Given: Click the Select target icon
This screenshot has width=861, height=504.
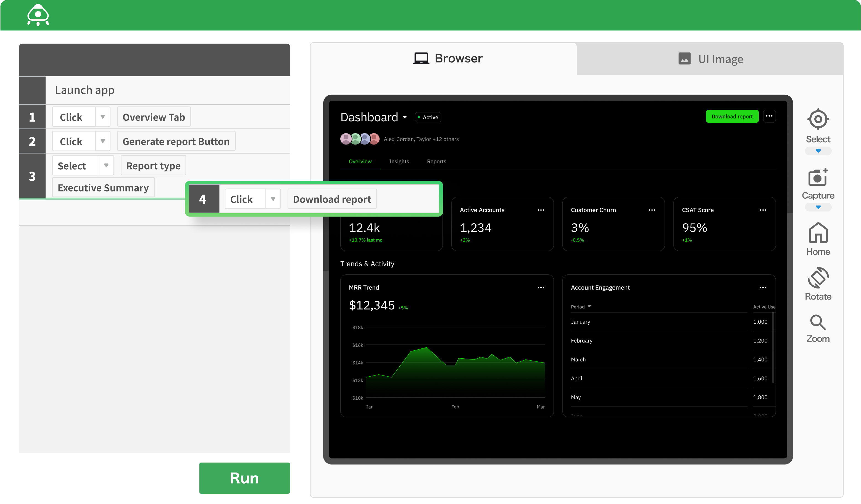Looking at the screenshot, I should tap(818, 119).
